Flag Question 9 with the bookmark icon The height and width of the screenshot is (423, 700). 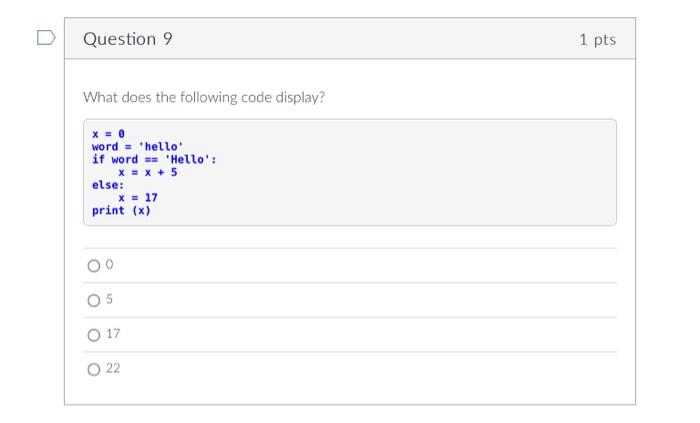coord(46,38)
